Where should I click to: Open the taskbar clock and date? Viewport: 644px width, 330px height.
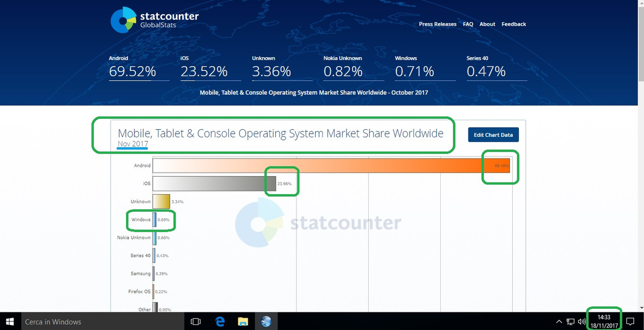coord(604,321)
